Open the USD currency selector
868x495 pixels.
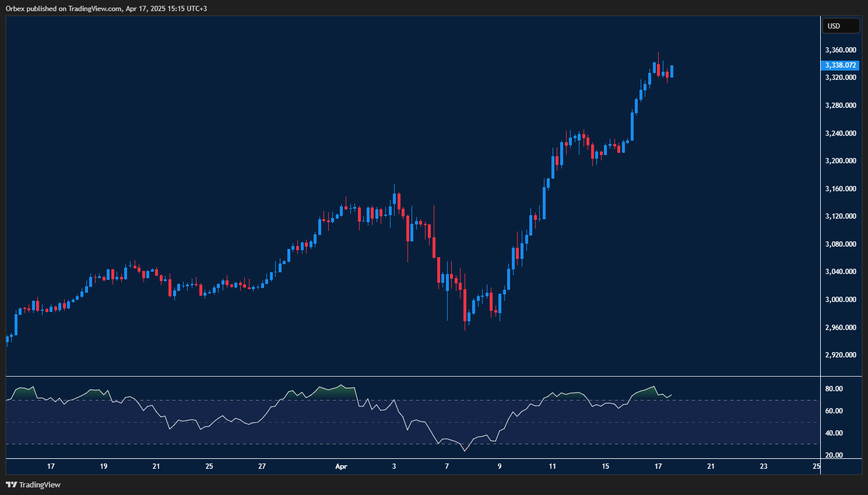click(840, 26)
